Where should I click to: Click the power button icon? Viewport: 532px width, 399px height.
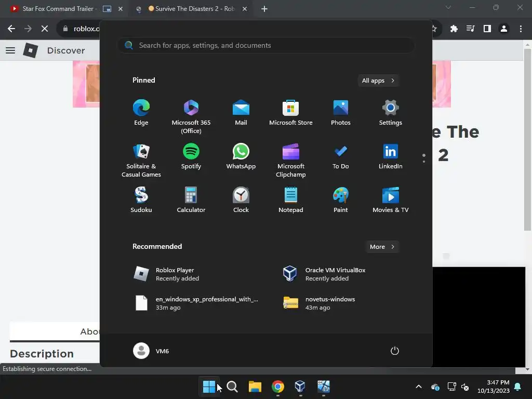point(395,351)
